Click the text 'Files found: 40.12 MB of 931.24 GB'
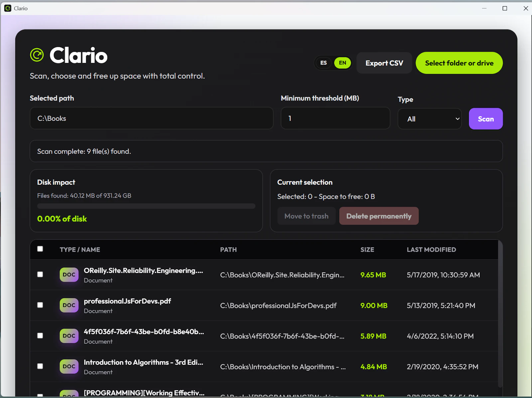Viewport: 532px width, 398px height. point(84,196)
